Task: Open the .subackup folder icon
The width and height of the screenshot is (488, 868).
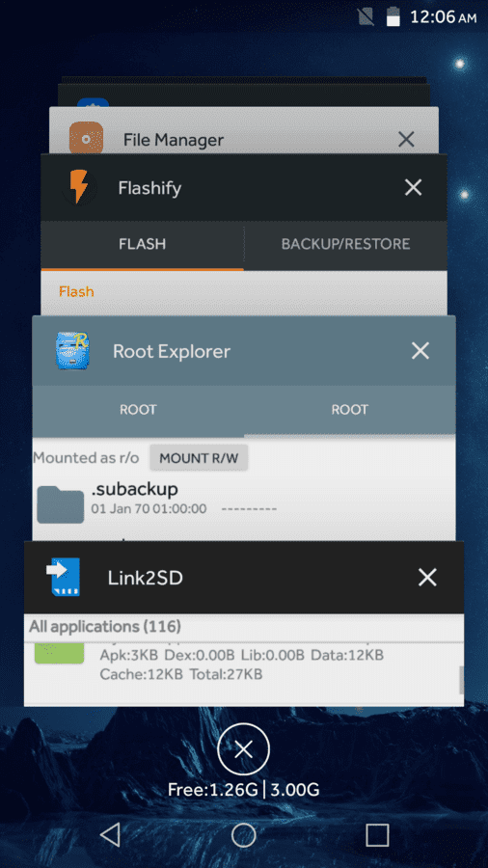Action: pos(61,503)
